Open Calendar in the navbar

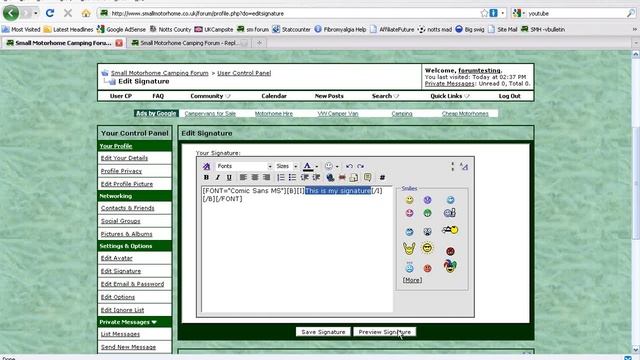pyautogui.click(x=274, y=96)
